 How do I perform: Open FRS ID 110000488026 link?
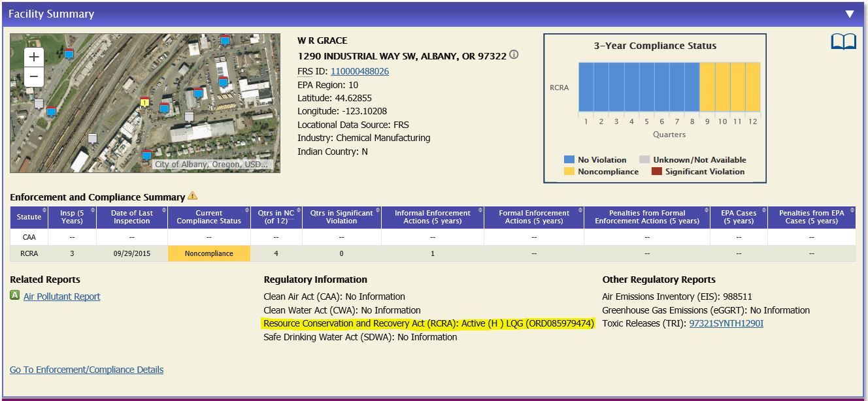click(x=359, y=71)
